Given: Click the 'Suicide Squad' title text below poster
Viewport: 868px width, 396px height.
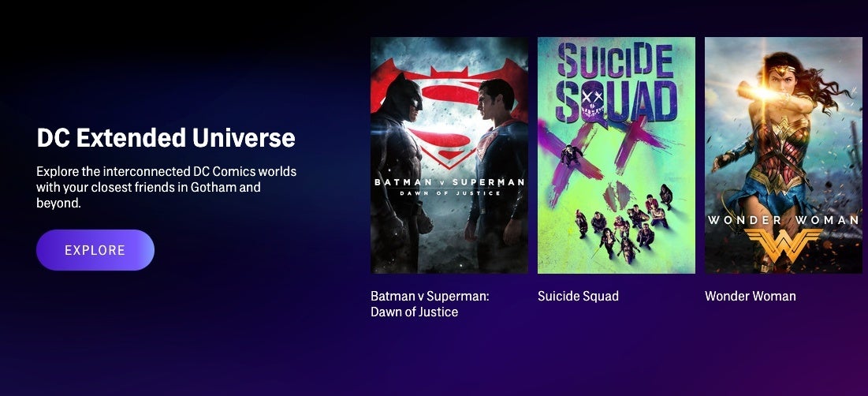Looking at the screenshot, I should 578,297.
